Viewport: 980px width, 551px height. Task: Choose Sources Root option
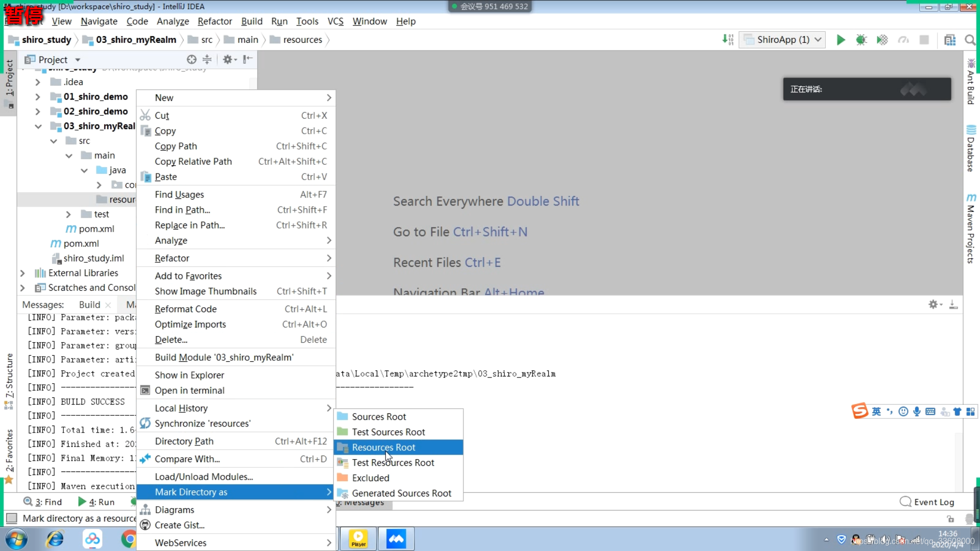tap(399, 417)
